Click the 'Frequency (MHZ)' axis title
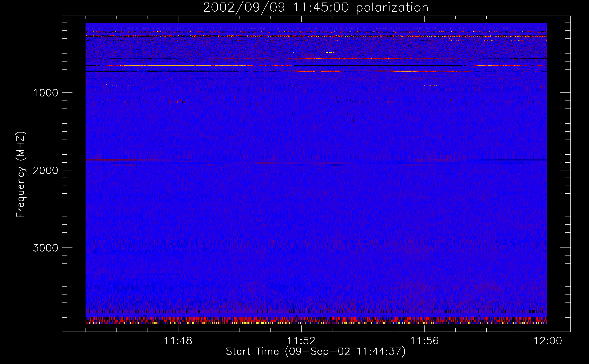 pyautogui.click(x=21, y=175)
